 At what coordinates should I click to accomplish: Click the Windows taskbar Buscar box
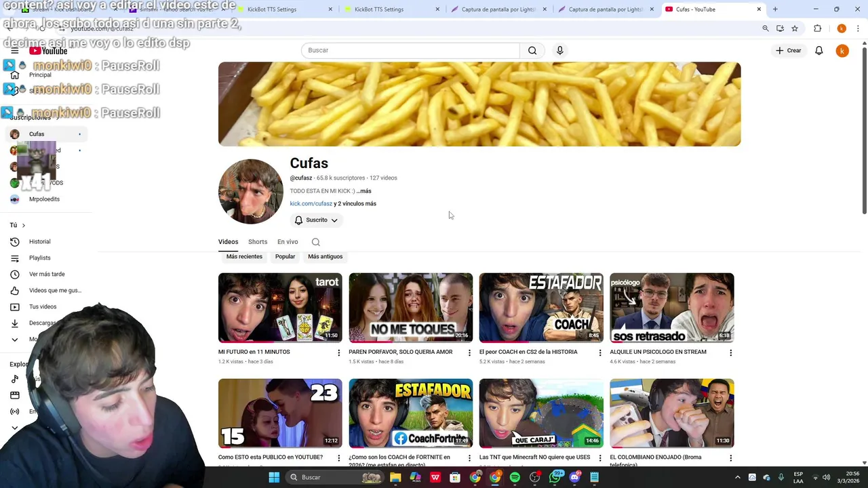click(x=334, y=477)
